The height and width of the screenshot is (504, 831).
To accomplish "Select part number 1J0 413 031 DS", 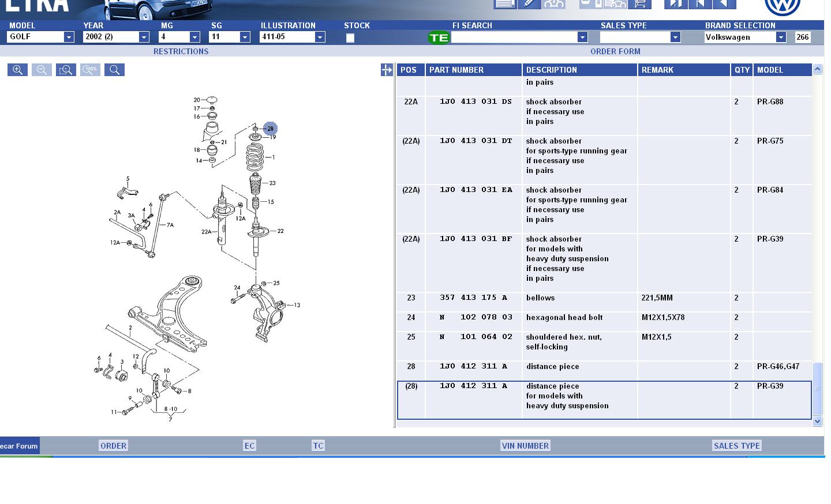I will 476,101.
